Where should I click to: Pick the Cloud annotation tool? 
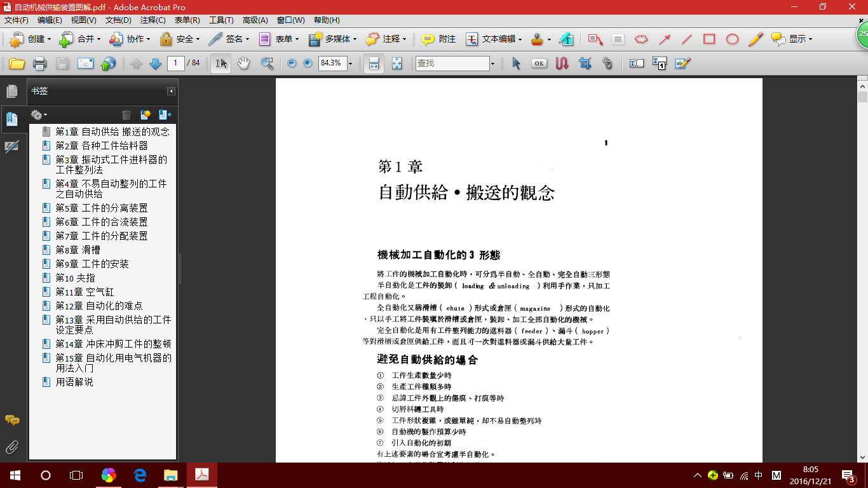[641, 39]
